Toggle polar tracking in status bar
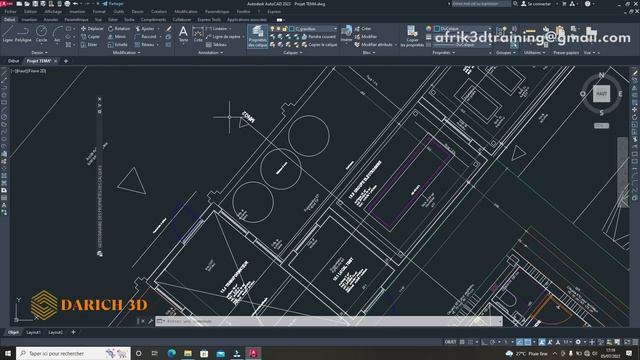 493,342
